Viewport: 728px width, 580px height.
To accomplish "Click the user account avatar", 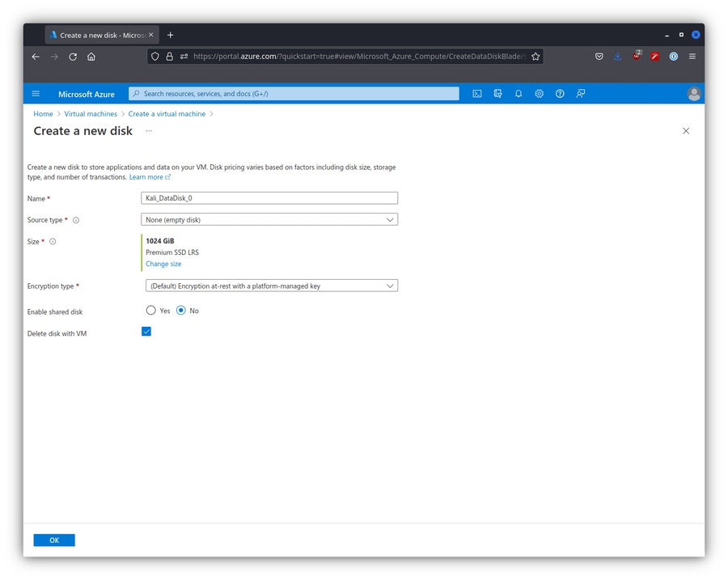I will tap(693, 94).
